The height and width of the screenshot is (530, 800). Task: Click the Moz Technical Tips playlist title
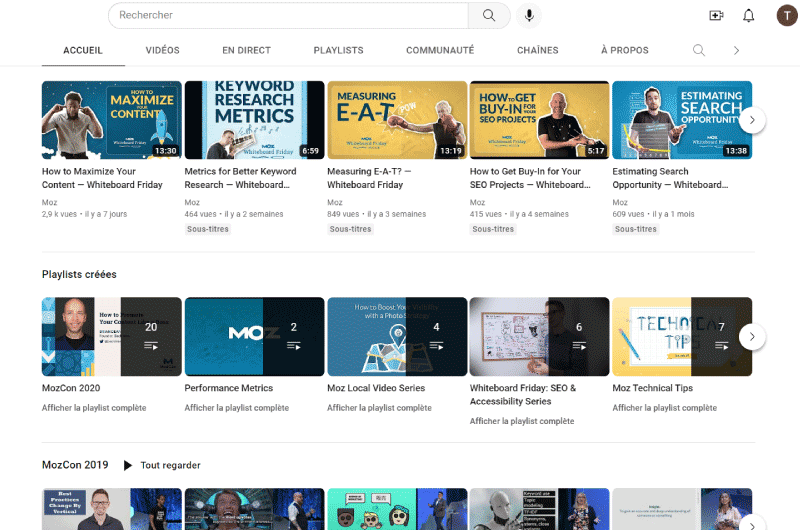[653, 388]
